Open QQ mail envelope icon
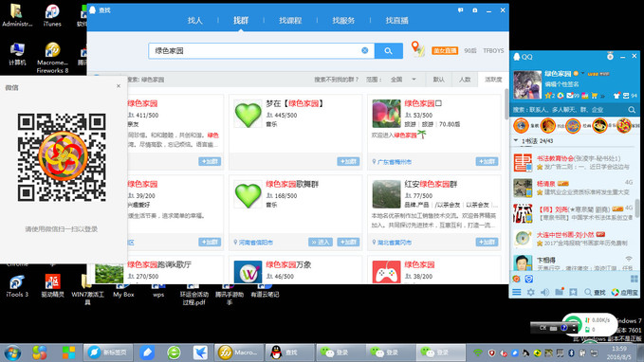Image resolution: width=644 pixels, height=362 pixels. [x=570, y=96]
